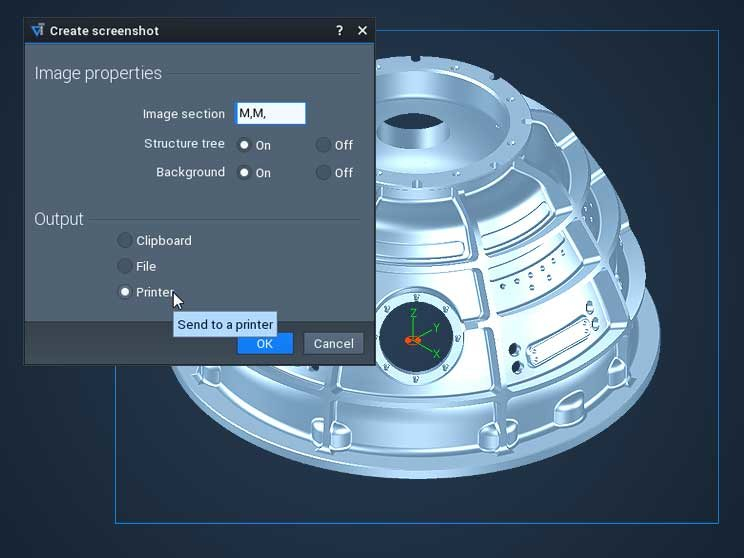
Task: Turn Structure tree On
Action: pyautogui.click(x=244, y=145)
